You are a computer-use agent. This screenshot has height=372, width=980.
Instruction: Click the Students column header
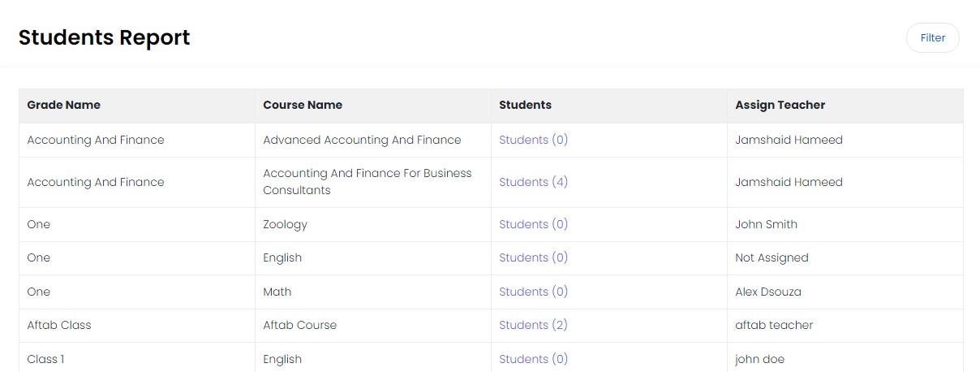525,105
